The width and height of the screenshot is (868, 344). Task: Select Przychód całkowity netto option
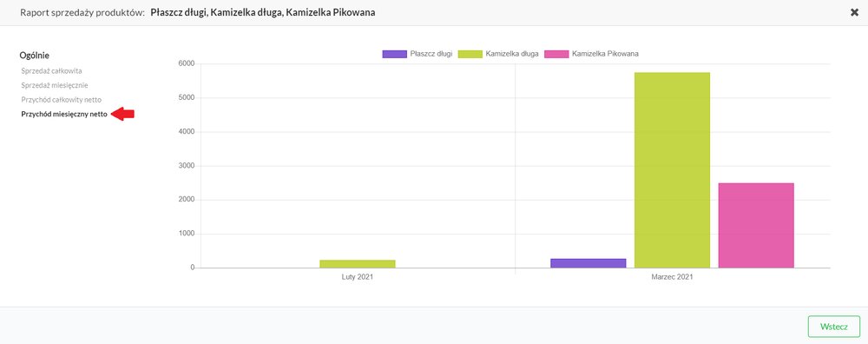click(62, 100)
